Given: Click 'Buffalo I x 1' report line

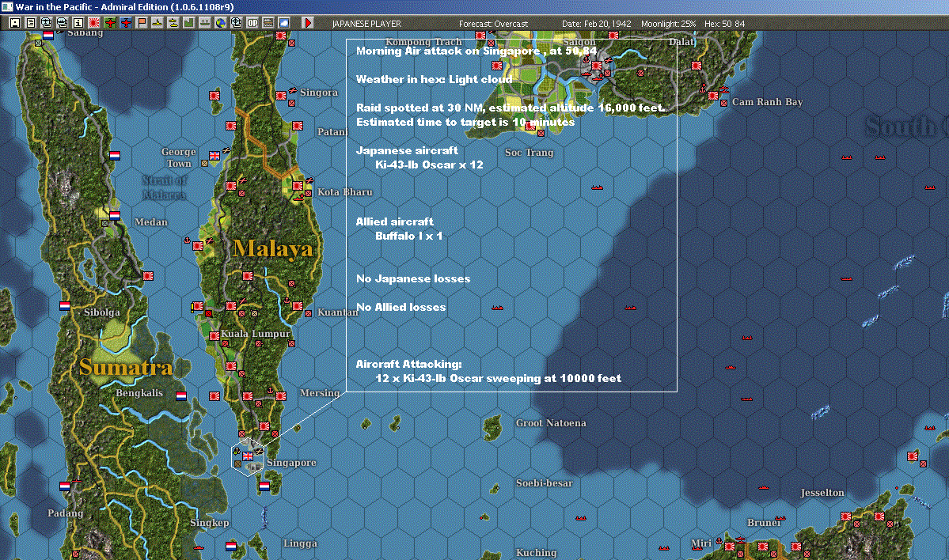Looking at the screenshot, I should [408, 236].
